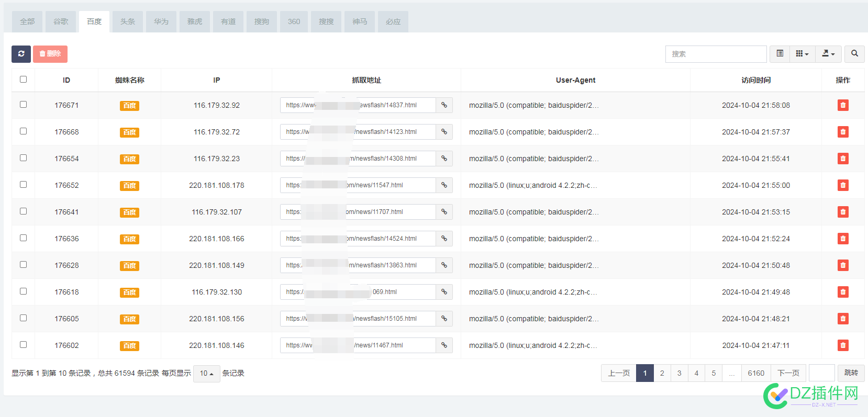The image size is (868, 417).
Task: Open link icon for row 176652
Action: coord(444,185)
